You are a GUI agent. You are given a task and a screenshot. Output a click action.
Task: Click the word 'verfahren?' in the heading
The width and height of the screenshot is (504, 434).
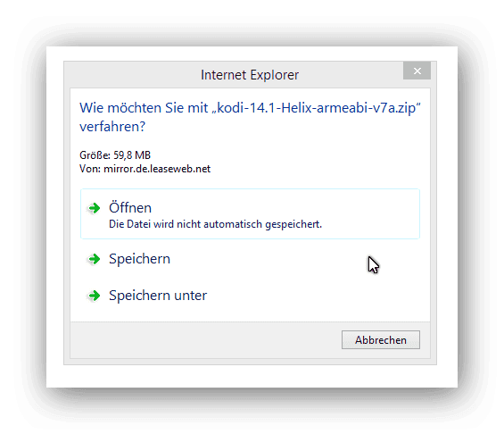(112, 127)
